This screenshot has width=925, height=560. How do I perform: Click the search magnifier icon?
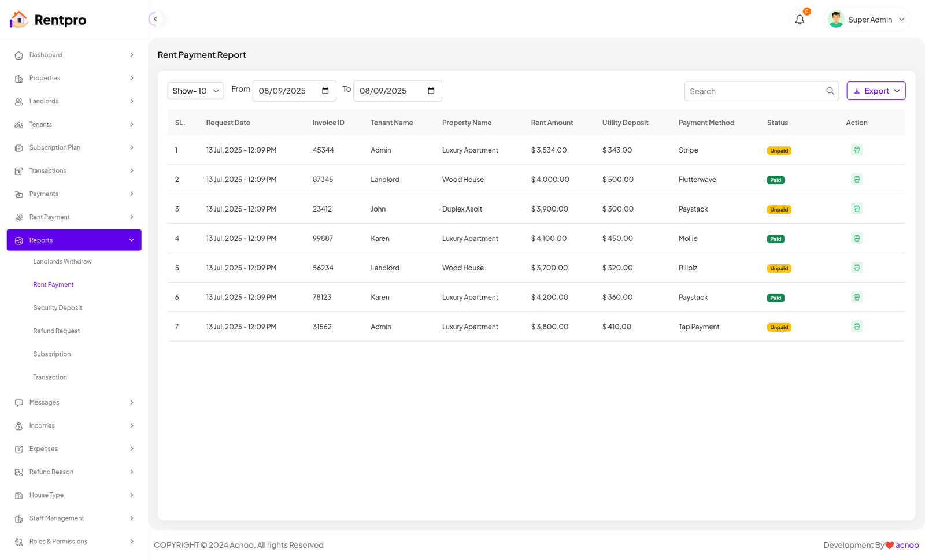click(830, 91)
